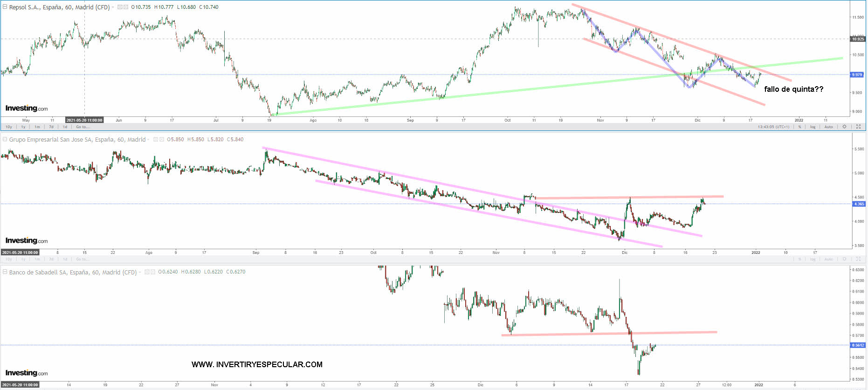Image resolution: width=868 pixels, height=390 pixels.
Task: Select the 1m range in Repsol chart
Action: 37,127
